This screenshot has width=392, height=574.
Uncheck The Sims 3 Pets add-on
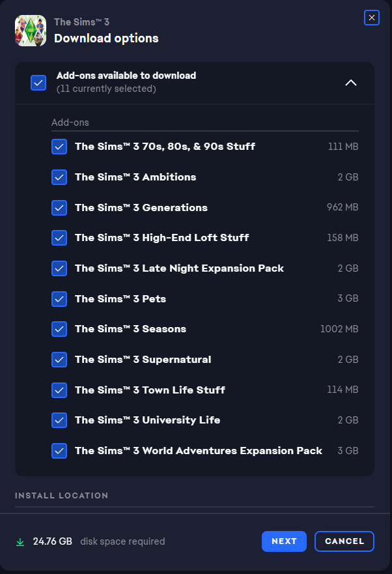click(59, 299)
